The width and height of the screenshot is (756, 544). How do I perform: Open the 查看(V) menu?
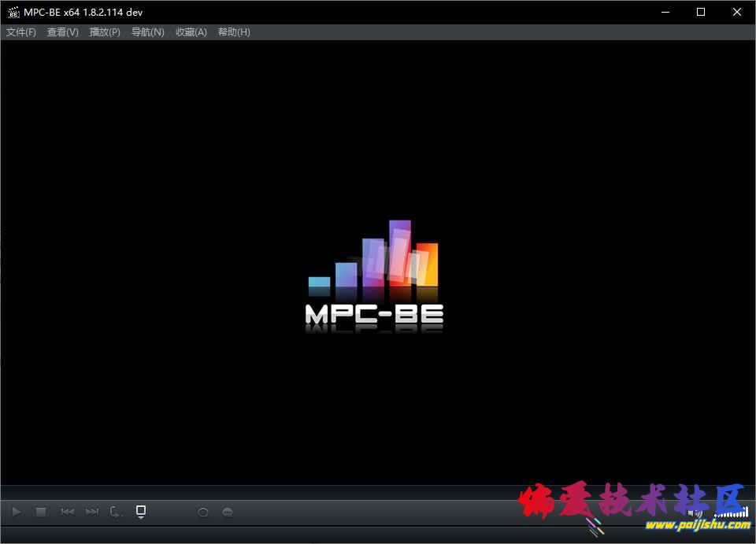pyautogui.click(x=63, y=32)
